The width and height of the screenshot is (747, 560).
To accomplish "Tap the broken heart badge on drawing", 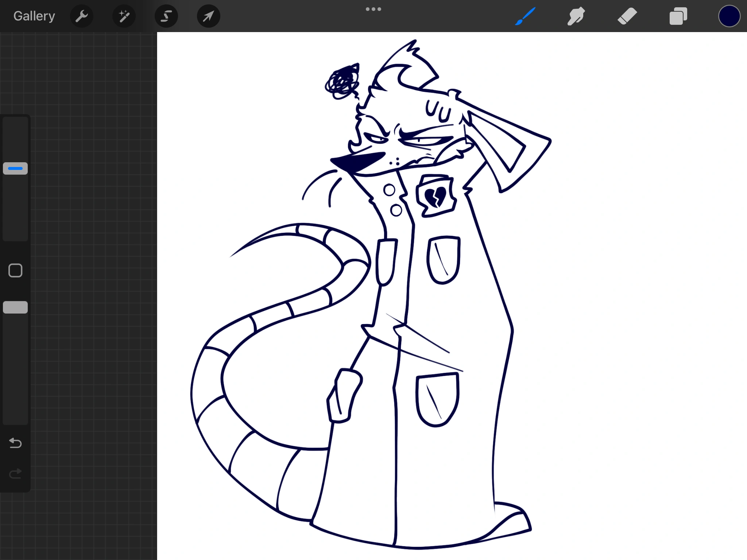I will (436, 197).
